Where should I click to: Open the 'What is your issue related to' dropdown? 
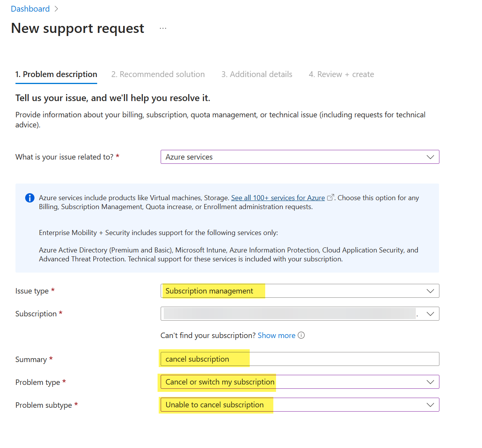300,157
